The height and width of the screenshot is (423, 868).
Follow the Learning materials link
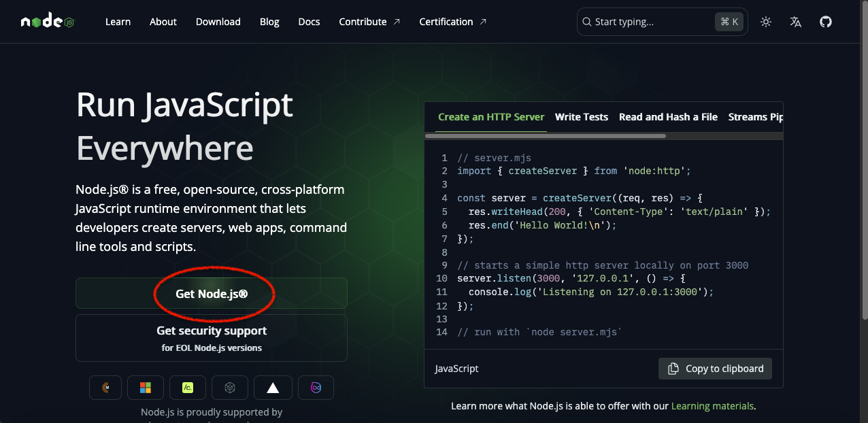pos(712,406)
